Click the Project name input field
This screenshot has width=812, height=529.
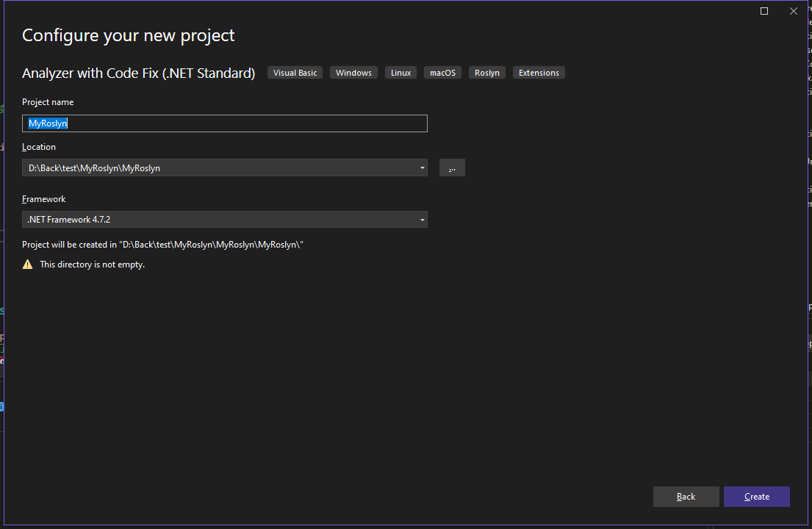[x=224, y=123]
